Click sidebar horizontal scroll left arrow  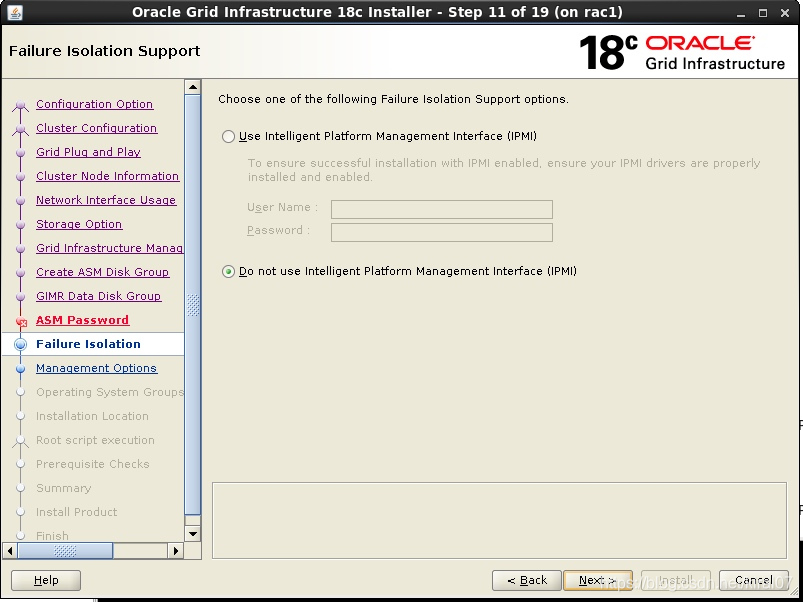(x=10, y=551)
